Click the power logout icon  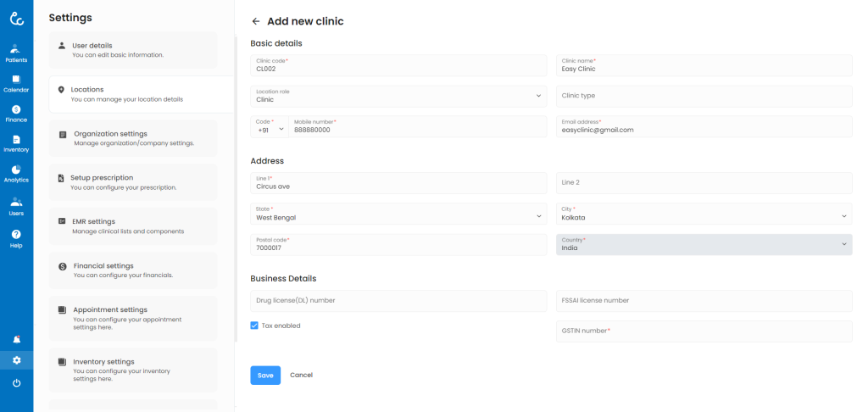pos(16,383)
